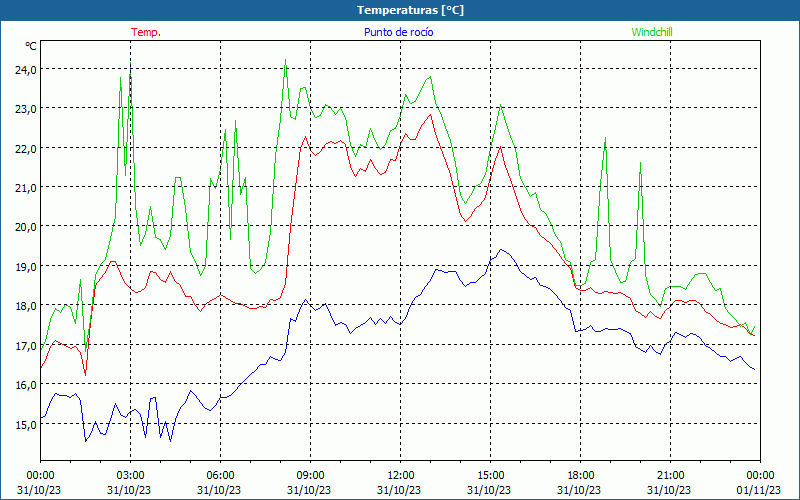This screenshot has height=500, width=800.
Task: Click the 20,0 y-axis value
Action: coord(26,227)
